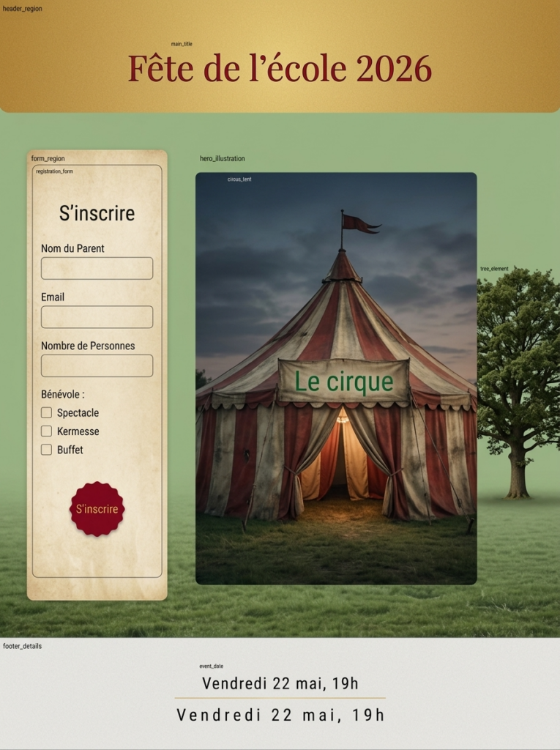
Task: Select the Nombre de Personnes field
Action: (x=97, y=365)
